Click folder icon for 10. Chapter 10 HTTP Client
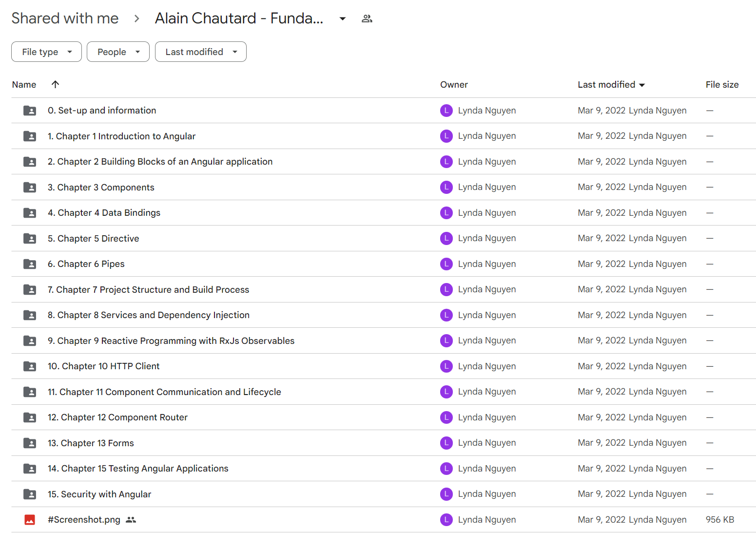Viewport: 756px width, 548px height. [30, 366]
